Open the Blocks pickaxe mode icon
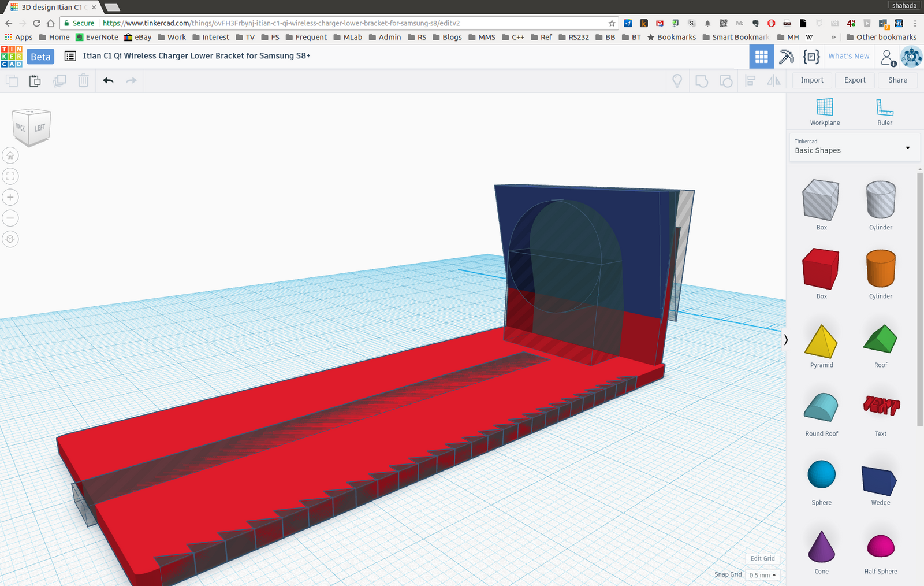 tap(786, 57)
